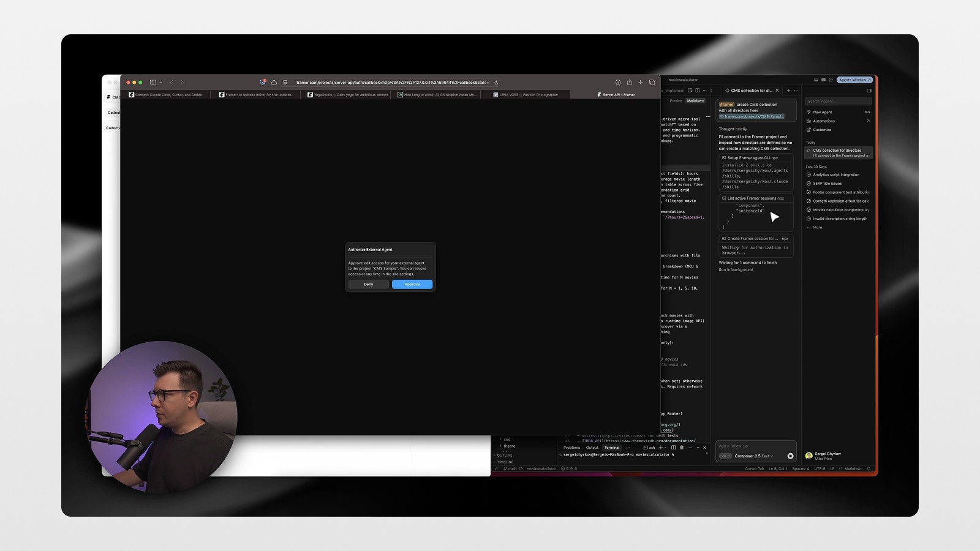Image resolution: width=980 pixels, height=551 pixels.
Task: Open chat tab more options menu
Action: point(796,91)
